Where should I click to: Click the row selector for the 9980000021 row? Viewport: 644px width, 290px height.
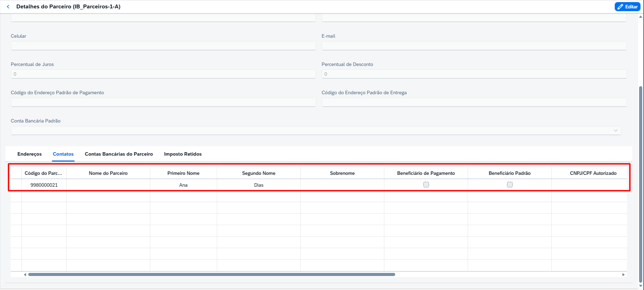click(16, 185)
